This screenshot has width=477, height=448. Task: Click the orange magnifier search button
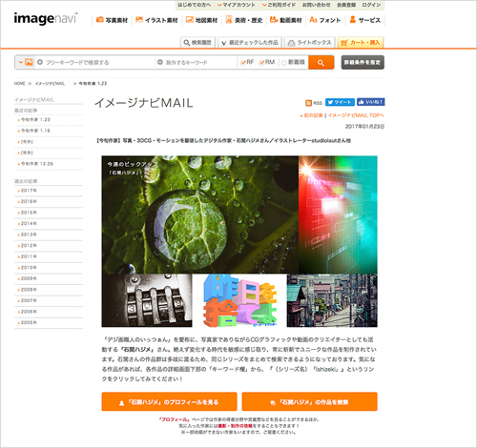pyautogui.click(x=321, y=62)
